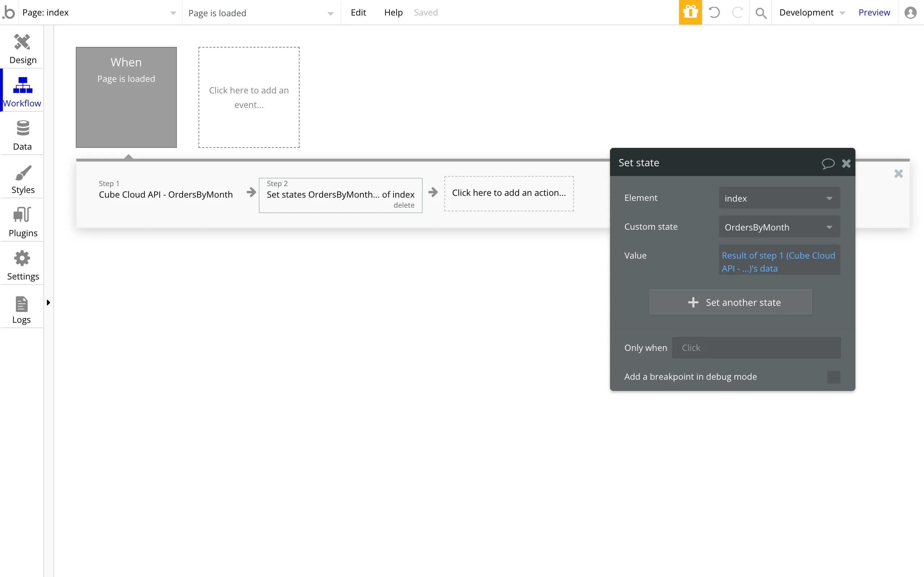This screenshot has width=924, height=577.
Task: Open the Development version dropdown
Action: (x=812, y=13)
